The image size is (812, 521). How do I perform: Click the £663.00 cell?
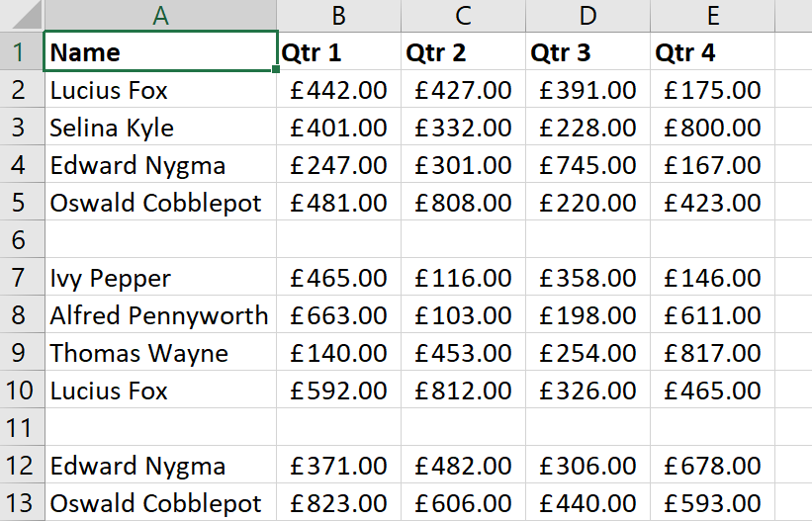pyautogui.click(x=338, y=314)
